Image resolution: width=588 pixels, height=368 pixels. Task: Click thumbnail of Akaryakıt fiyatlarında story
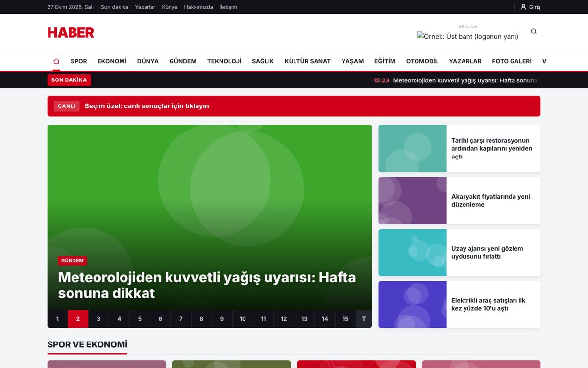413,201
